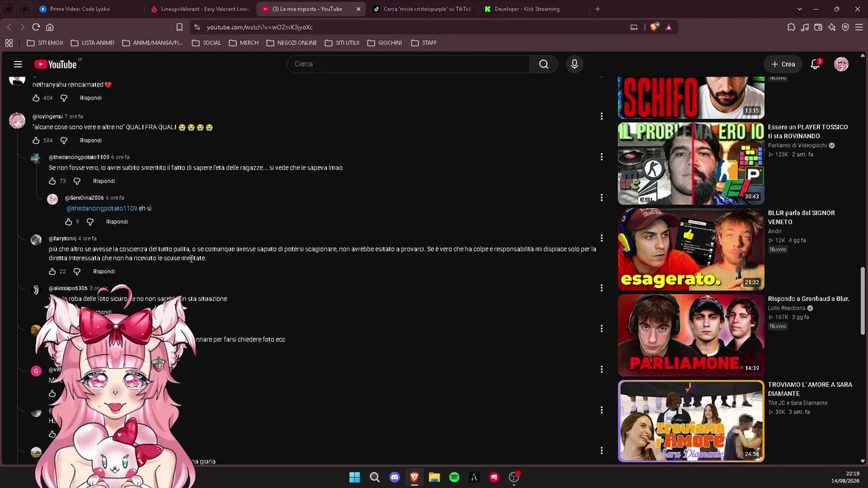
Task: Open the 'esagerato.' video thumbnail
Action: point(691,249)
